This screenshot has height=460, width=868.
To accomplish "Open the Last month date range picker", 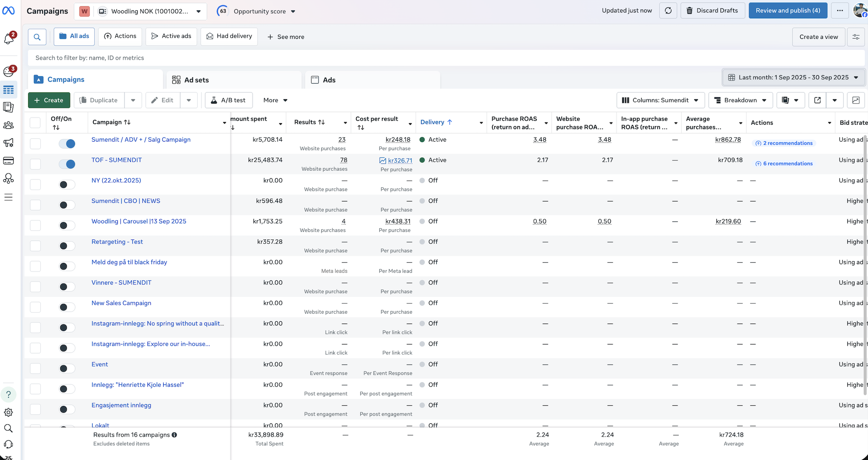I will coord(794,77).
